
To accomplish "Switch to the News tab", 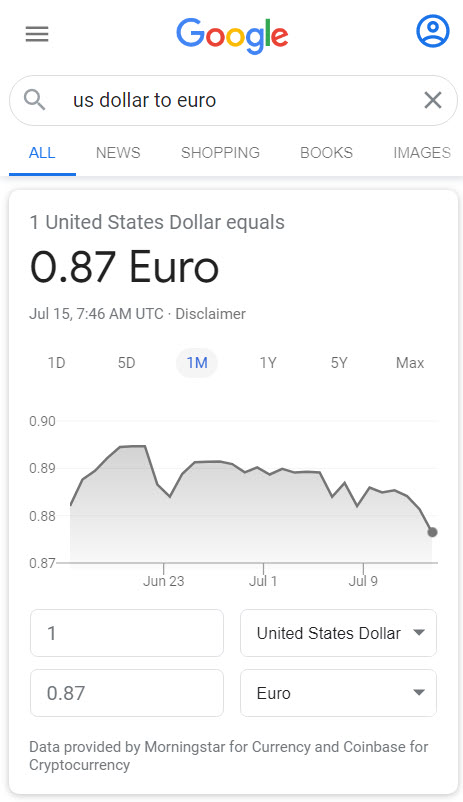I will click(118, 152).
